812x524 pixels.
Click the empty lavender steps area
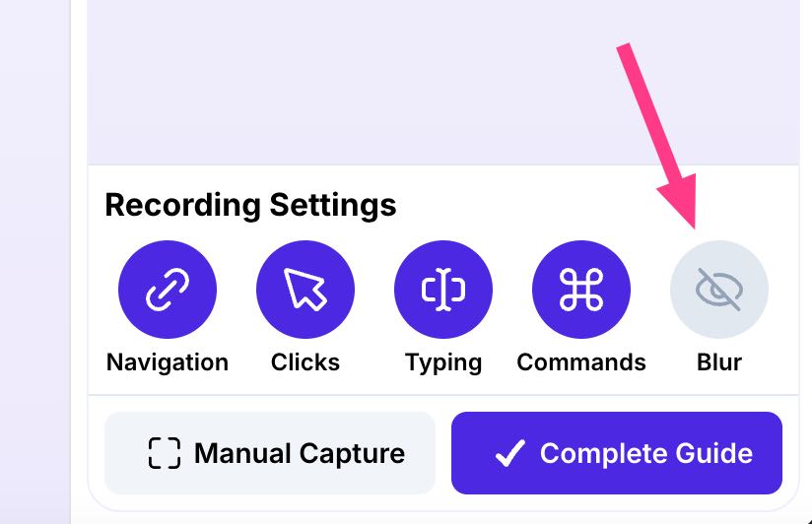click(x=443, y=82)
